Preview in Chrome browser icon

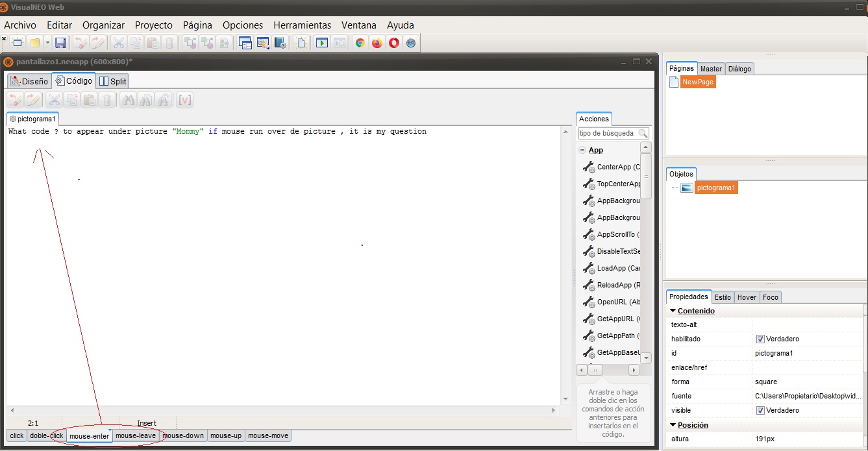pyautogui.click(x=360, y=43)
